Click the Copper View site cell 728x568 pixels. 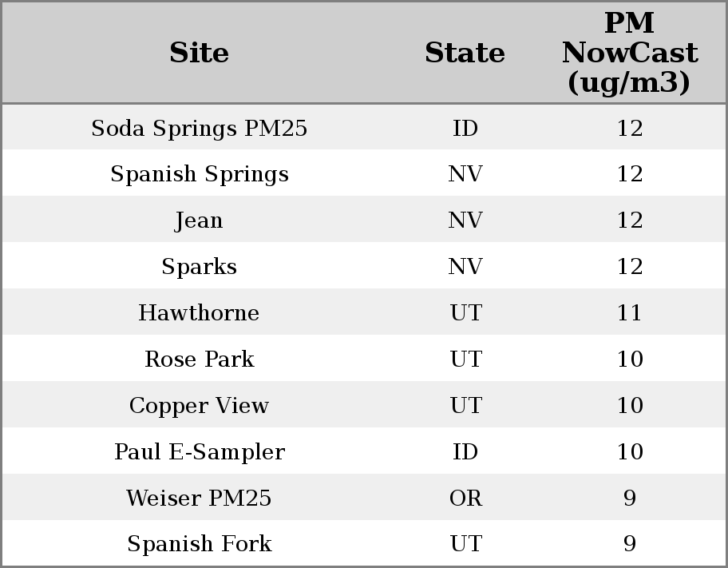199,405
